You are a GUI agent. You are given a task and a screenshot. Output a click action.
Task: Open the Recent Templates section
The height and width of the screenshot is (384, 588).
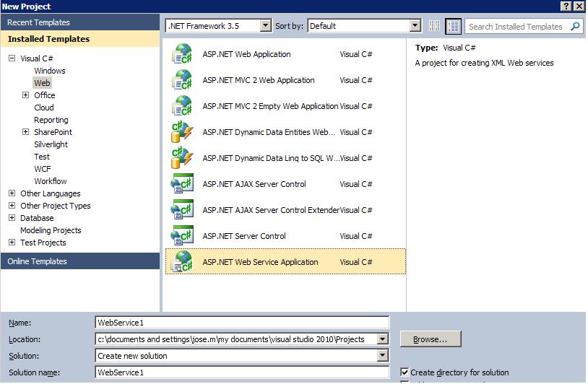[80, 22]
